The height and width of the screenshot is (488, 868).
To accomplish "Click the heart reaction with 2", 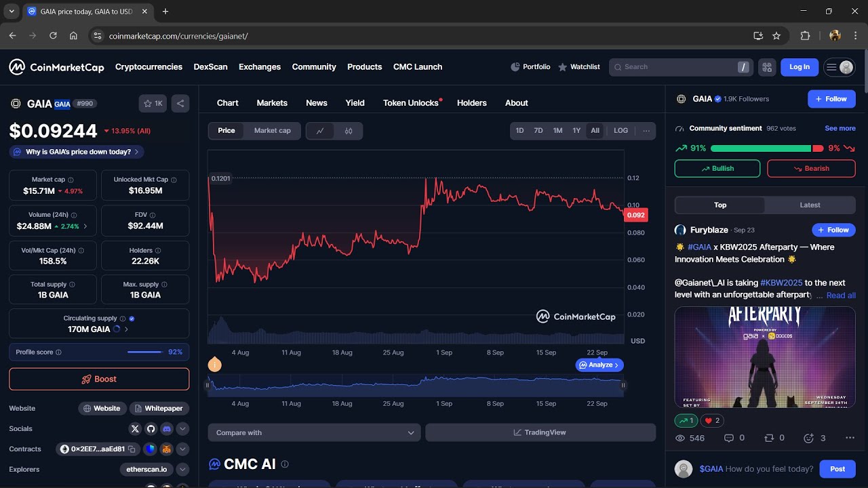I will 712,421.
